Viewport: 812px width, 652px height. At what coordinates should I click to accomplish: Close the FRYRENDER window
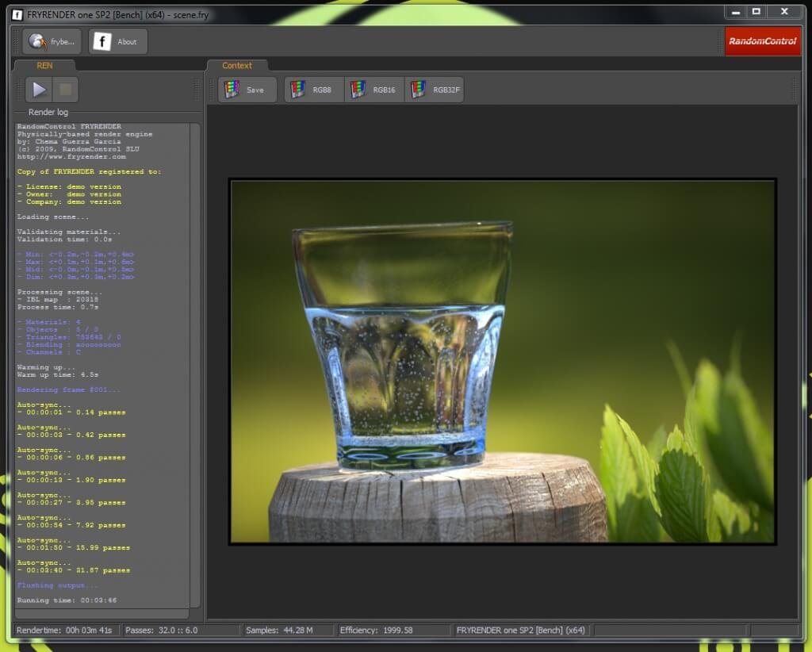[x=784, y=12]
